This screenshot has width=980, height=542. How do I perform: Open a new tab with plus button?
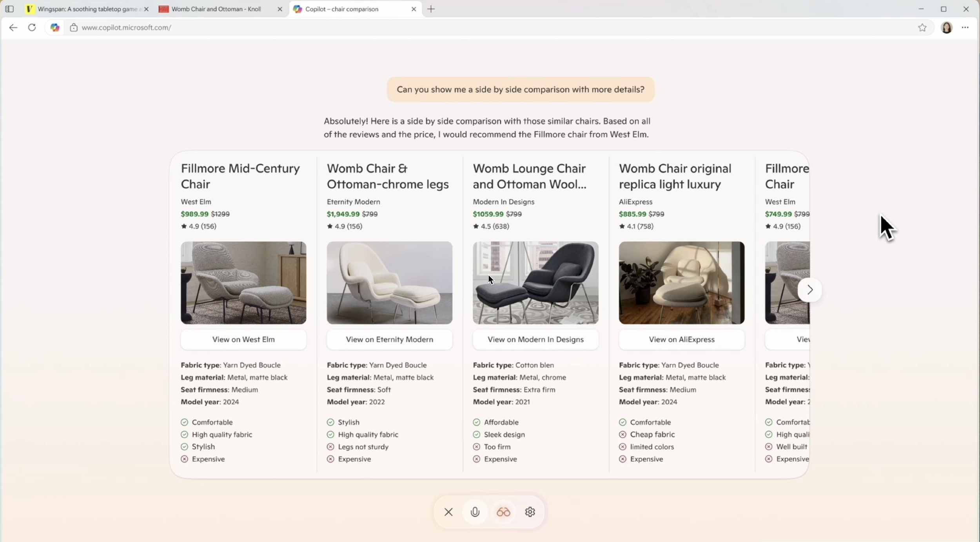pyautogui.click(x=431, y=9)
